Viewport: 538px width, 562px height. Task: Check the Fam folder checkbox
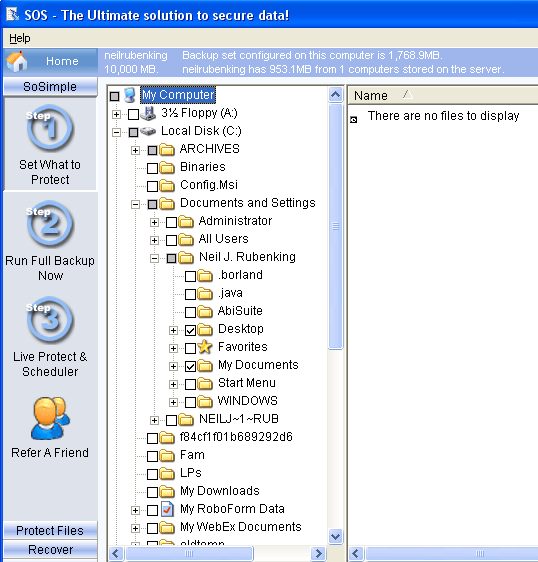[152, 456]
